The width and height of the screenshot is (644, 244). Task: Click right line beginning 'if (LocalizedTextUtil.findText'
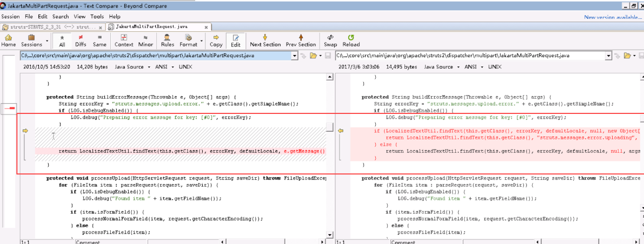pyautogui.click(x=496, y=131)
